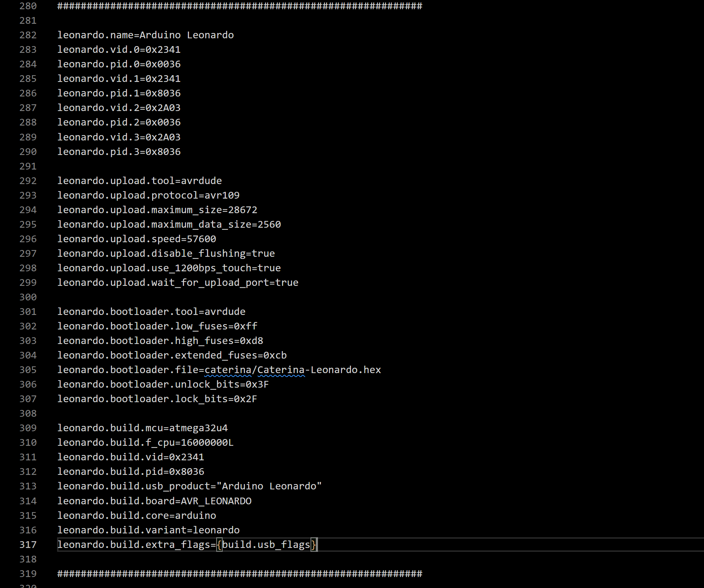Click the 'upload.wait_for_upload_port=true' line

178,283
